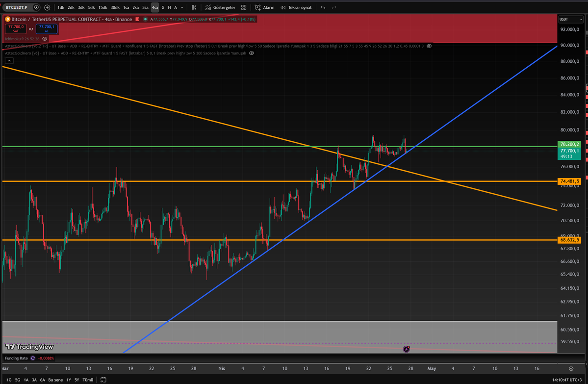Viewport: 588px width, 384px height.
Task: Toggle visibility of AztecGoldHero v6 indicator
Action: click(252, 53)
